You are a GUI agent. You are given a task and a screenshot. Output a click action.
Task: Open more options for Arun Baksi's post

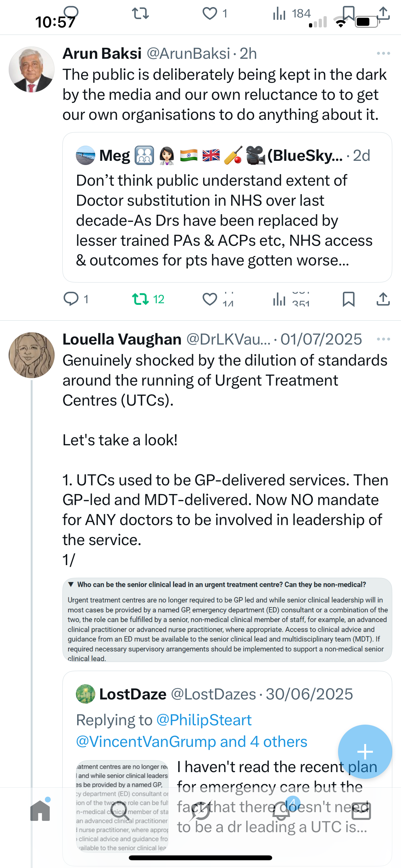point(384,53)
